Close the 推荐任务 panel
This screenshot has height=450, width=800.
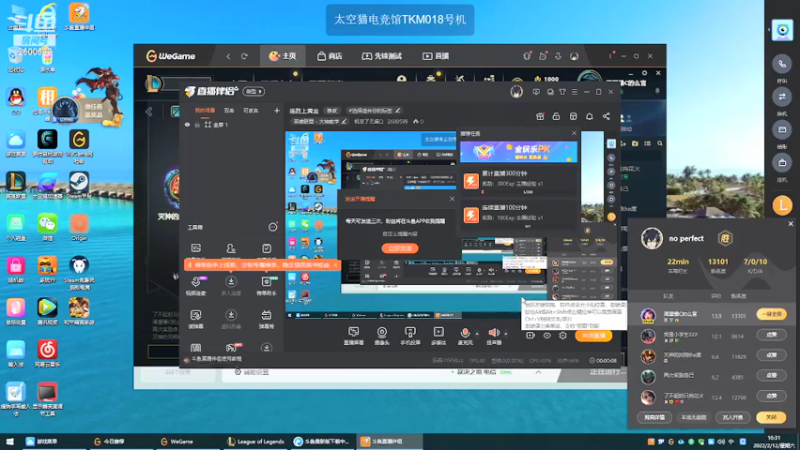coord(574,133)
